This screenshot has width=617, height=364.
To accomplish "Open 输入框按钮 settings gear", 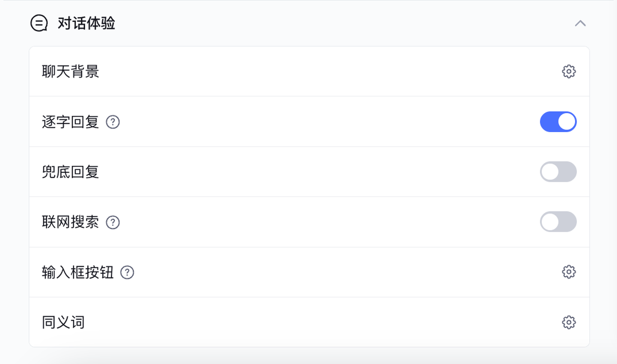I will pos(569,272).
